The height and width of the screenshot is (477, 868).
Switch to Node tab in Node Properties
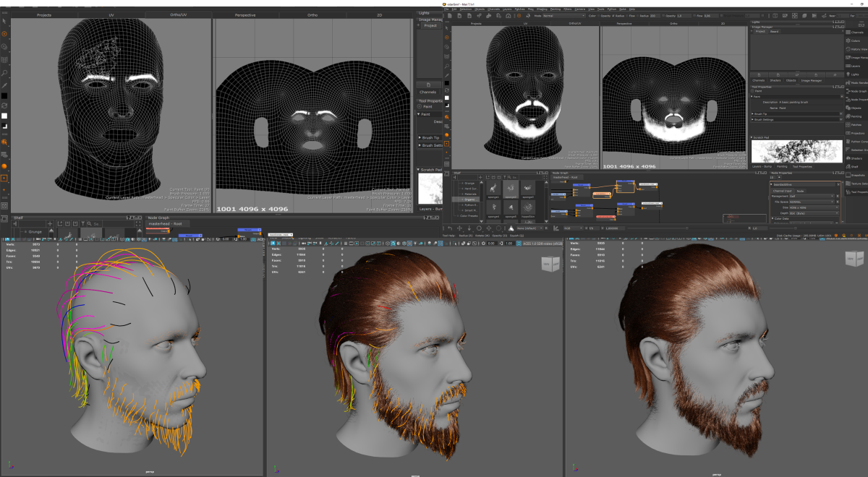(x=800, y=191)
